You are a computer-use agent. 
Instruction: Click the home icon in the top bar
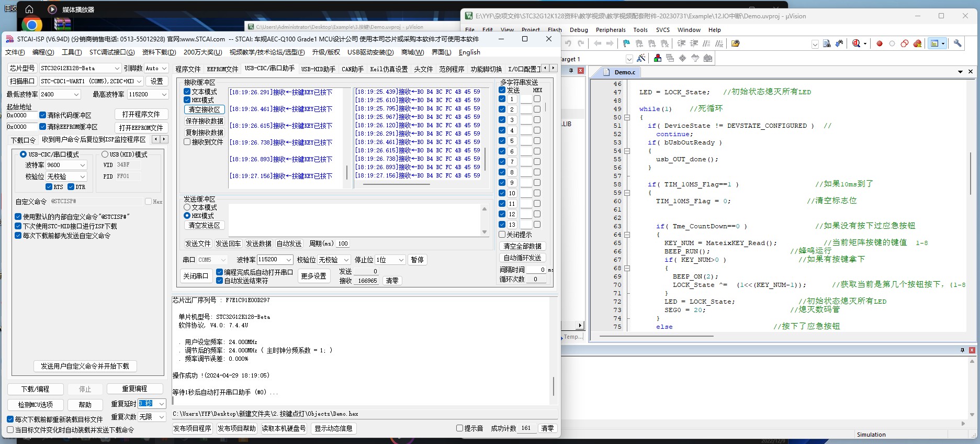[x=29, y=9]
